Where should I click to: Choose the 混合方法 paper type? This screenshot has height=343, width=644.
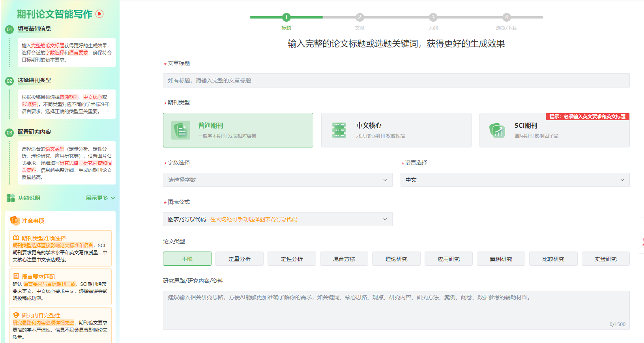click(344, 259)
